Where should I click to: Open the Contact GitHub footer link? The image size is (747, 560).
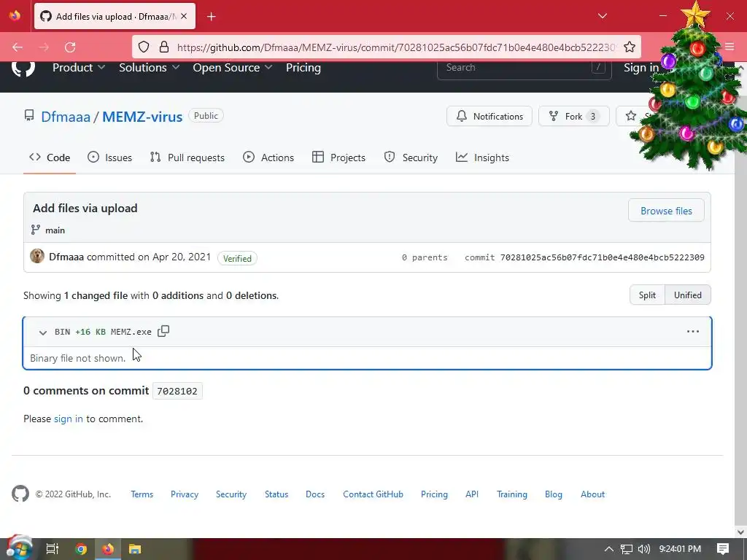coord(373,494)
